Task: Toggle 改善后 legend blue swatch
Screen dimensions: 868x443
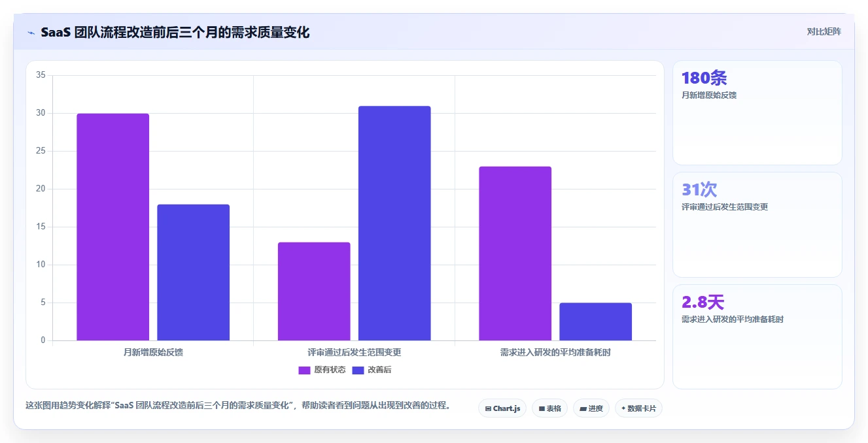Action: tap(358, 370)
